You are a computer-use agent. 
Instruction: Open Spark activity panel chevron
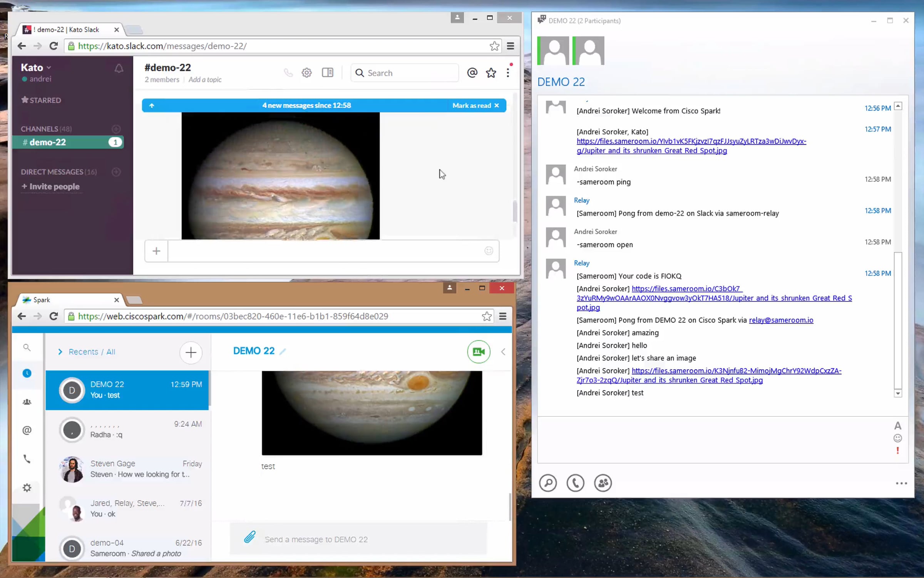503,352
